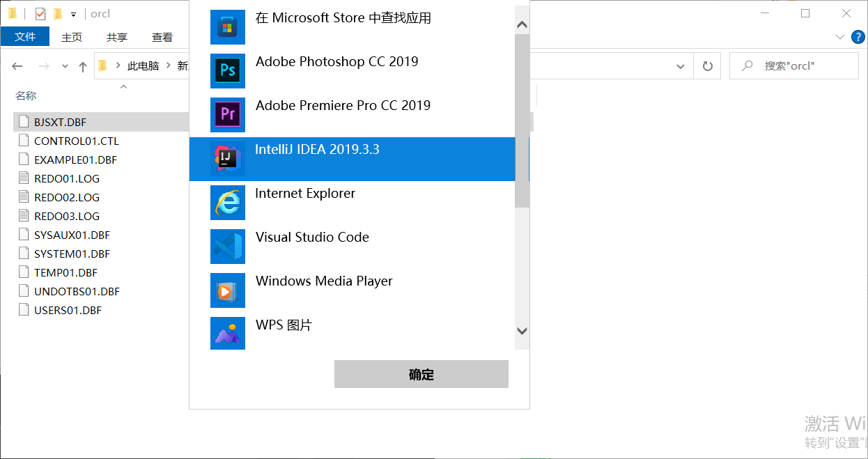The width and height of the screenshot is (868, 459).
Task: Focus the 搜索"orcl" search box
Action: click(793, 66)
